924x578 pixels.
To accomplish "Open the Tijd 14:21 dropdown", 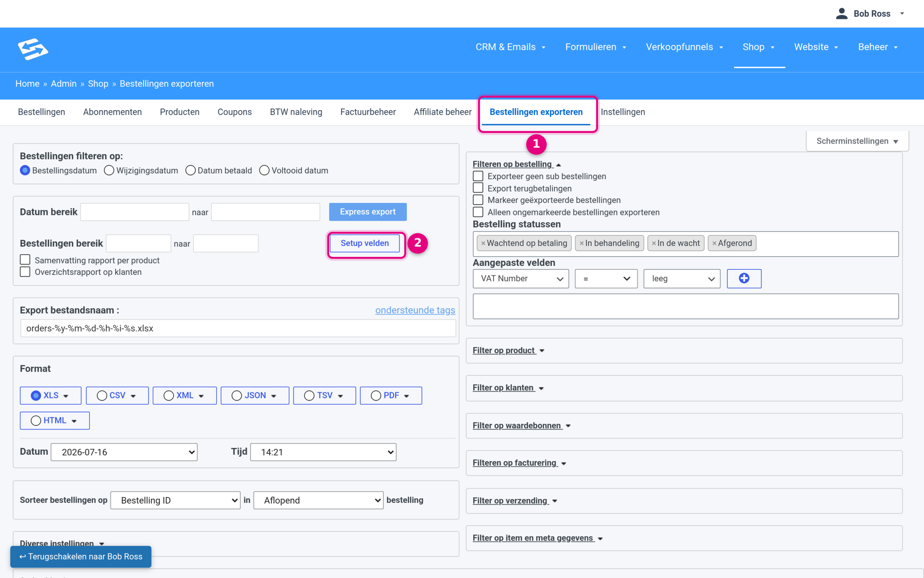I will (x=323, y=452).
